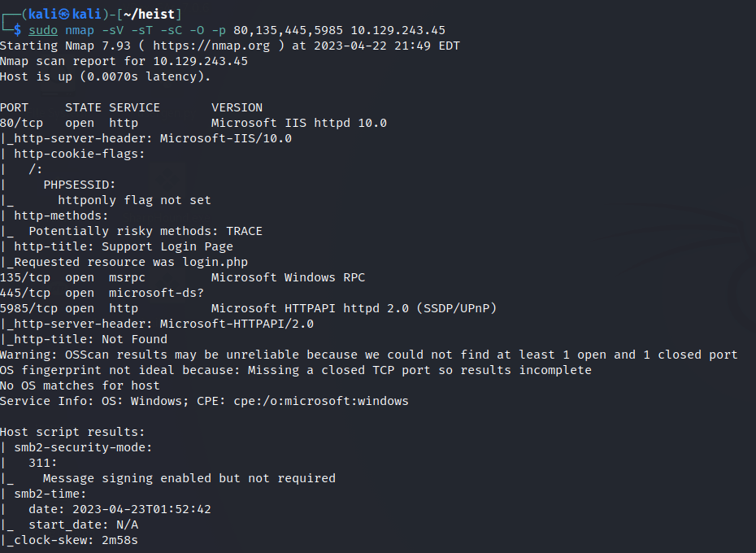Click the PHPSESSID cookie name
The width and height of the screenshot is (756, 553).
[x=79, y=185]
